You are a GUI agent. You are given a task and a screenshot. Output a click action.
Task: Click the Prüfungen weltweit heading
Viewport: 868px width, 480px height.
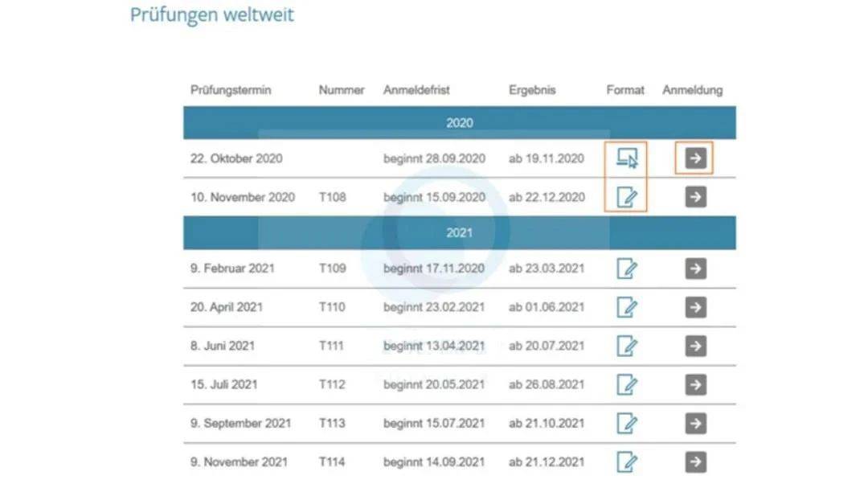[212, 14]
